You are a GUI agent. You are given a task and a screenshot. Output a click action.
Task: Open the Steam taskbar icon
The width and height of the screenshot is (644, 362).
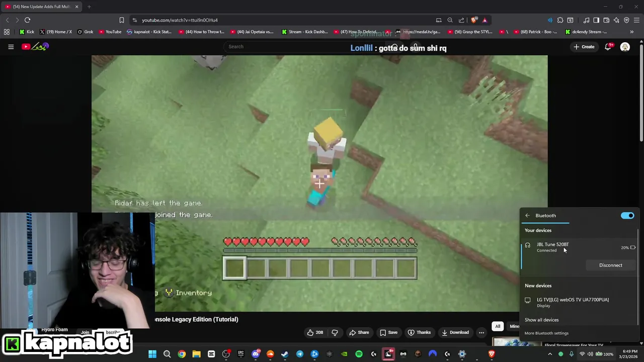[285, 354]
